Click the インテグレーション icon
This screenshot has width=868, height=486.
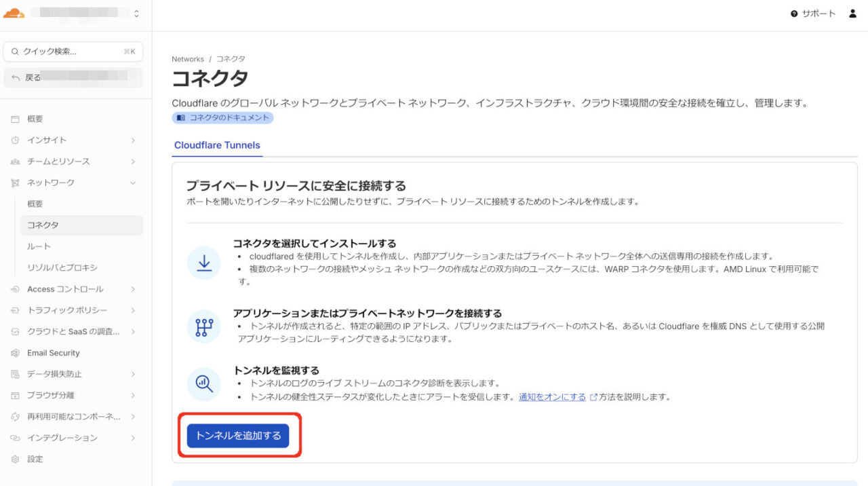(15, 438)
